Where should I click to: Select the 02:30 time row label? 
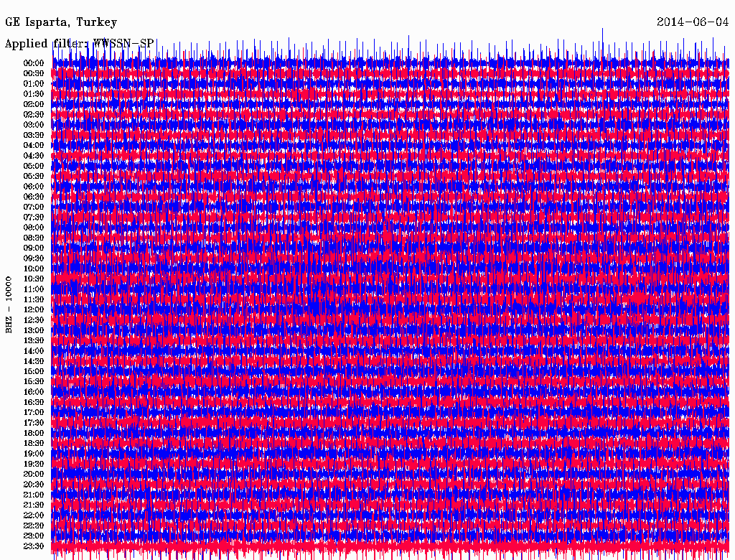click(x=34, y=114)
